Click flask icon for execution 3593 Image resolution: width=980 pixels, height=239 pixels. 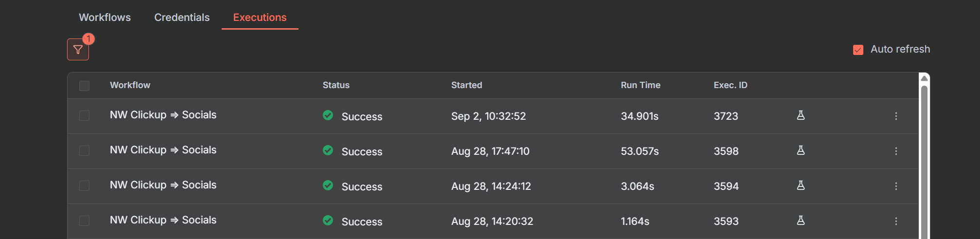click(x=801, y=221)
